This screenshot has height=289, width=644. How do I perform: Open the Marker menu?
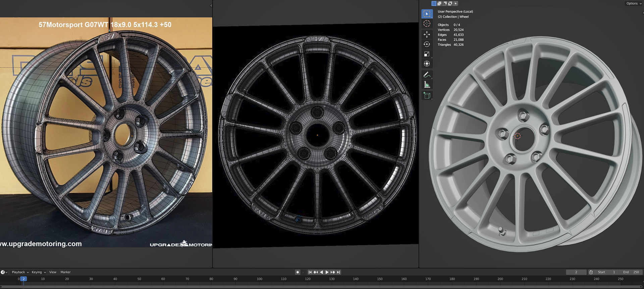point(65,272)
